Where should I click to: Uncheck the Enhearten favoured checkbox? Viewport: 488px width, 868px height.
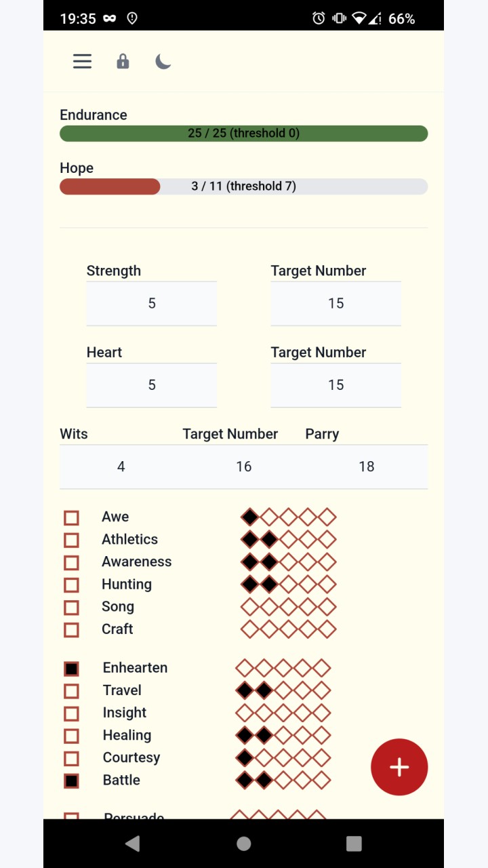71,669
